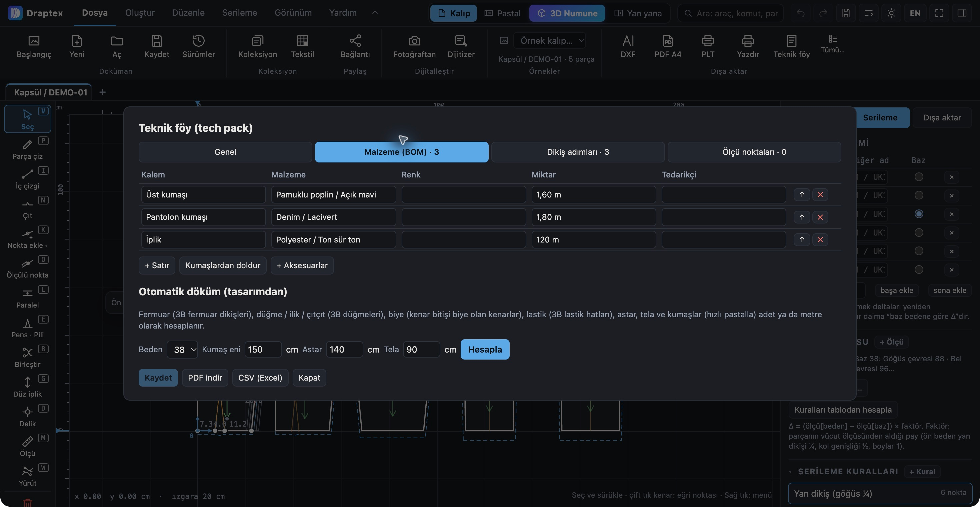Click the Hesapla button
Image resolution: width=980 pixels, height=507 pixels.
(x=485, y=350)
